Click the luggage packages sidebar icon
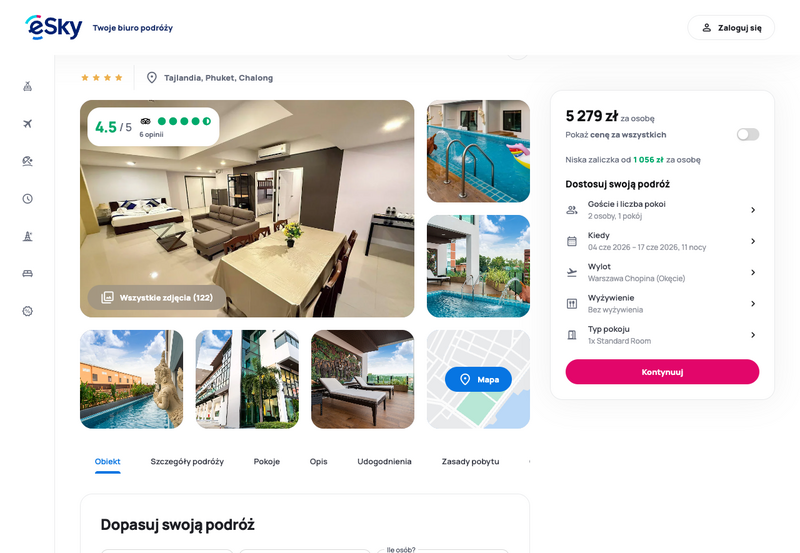This screenshot has width=800, height=553. pos(28,86)
